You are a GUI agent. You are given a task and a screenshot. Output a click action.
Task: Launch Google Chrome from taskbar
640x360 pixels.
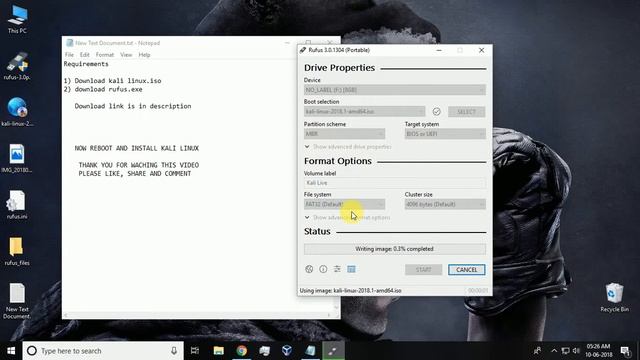[241, 351]
